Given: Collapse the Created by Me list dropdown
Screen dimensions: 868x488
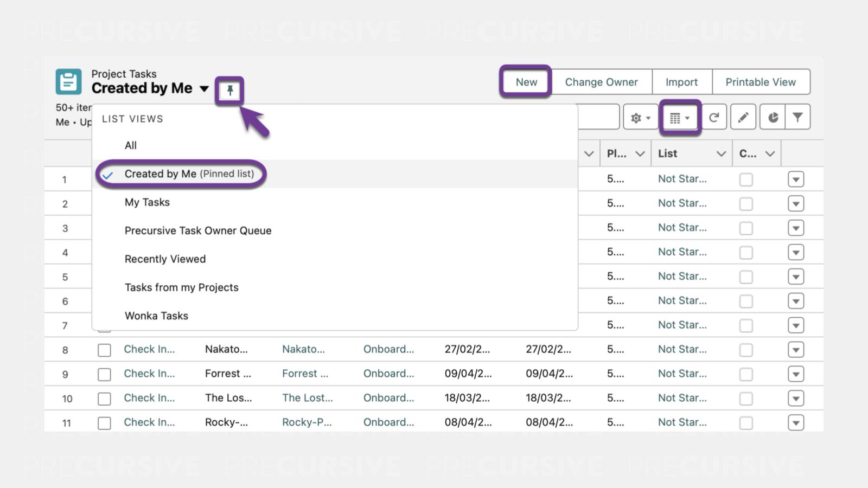Looking at the screenshot, I should click(204, 89).
